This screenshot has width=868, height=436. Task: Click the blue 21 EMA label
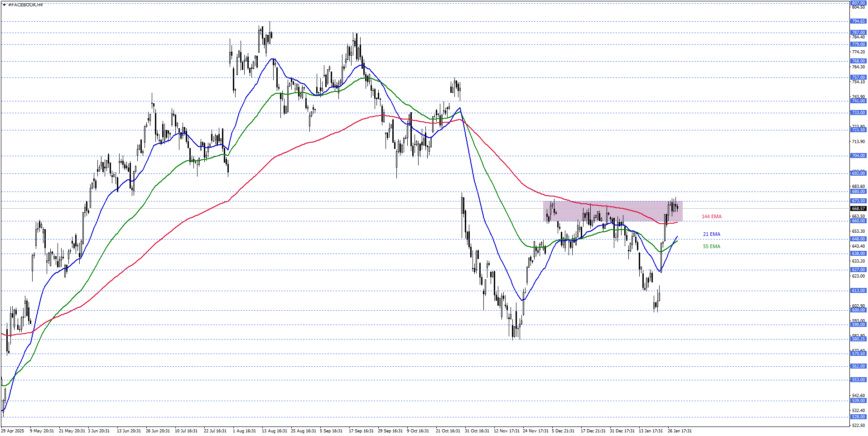pyautogui.click(x=711, y=234)
